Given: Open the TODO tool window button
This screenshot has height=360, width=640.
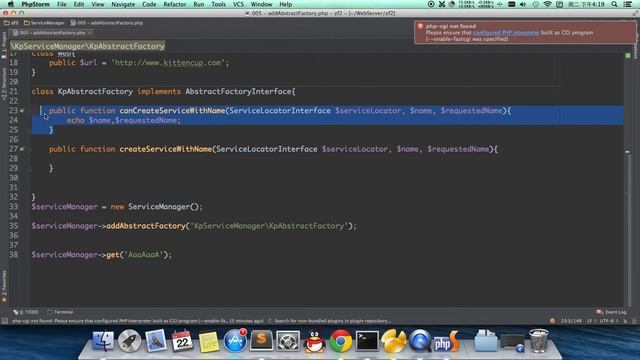Looking at the screenshot, I should click(x=26, y=312).
